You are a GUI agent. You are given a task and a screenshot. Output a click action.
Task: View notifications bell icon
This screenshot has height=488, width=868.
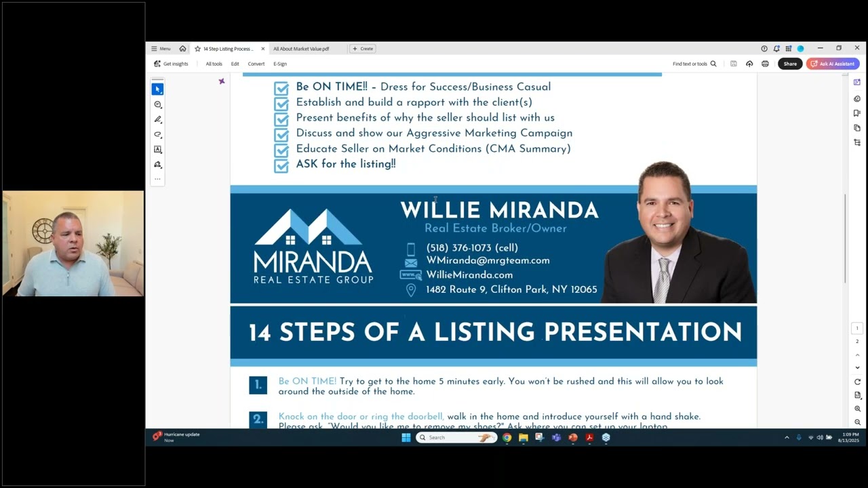click(x=776, y=49)
